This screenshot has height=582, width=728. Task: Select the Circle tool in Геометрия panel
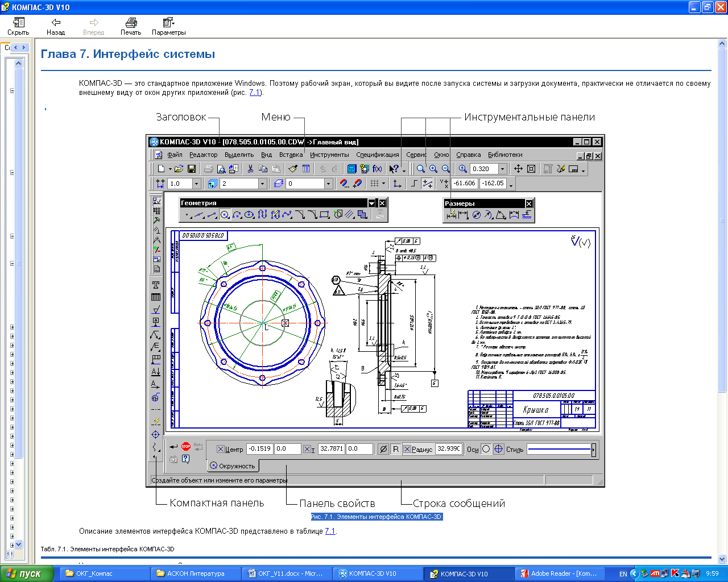225,215
